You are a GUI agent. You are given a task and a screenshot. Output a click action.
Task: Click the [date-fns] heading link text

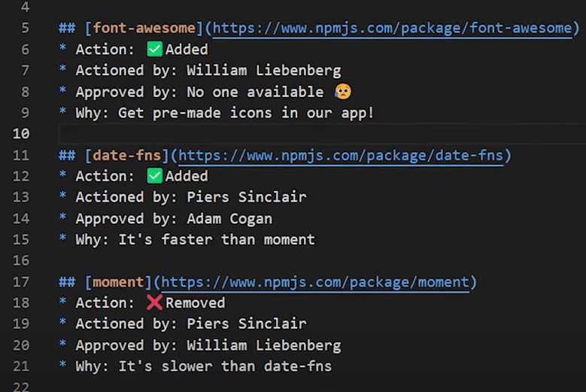tap(126, 155)
